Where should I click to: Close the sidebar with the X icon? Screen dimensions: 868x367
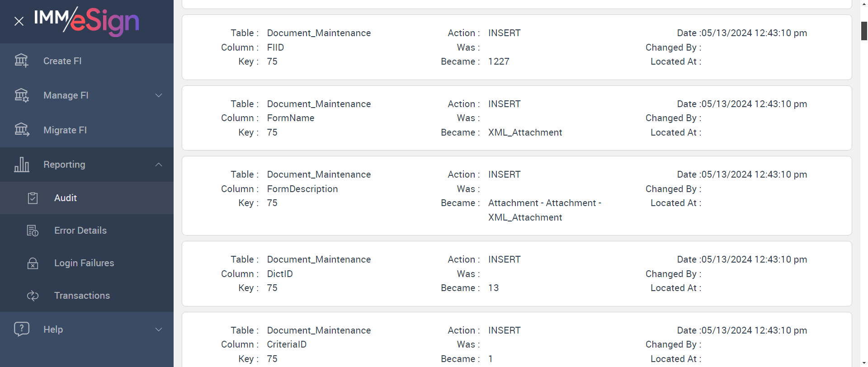[x=19, y=21]
